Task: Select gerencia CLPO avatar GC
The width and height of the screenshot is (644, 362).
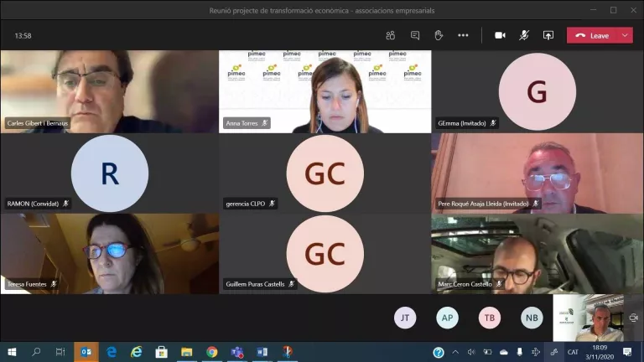Action: coord(325,173)
